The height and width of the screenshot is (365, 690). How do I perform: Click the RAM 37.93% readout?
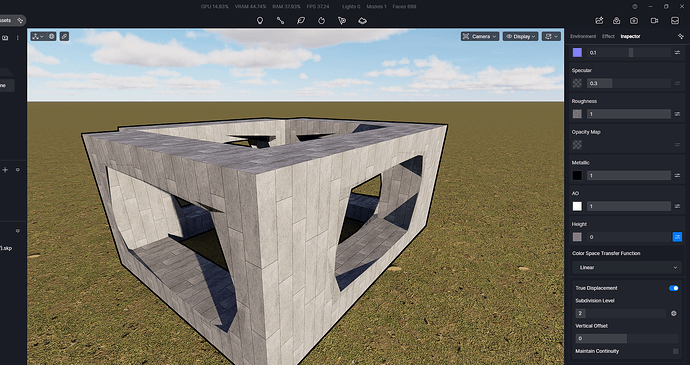pyautogui.click(x=286, y=7)
